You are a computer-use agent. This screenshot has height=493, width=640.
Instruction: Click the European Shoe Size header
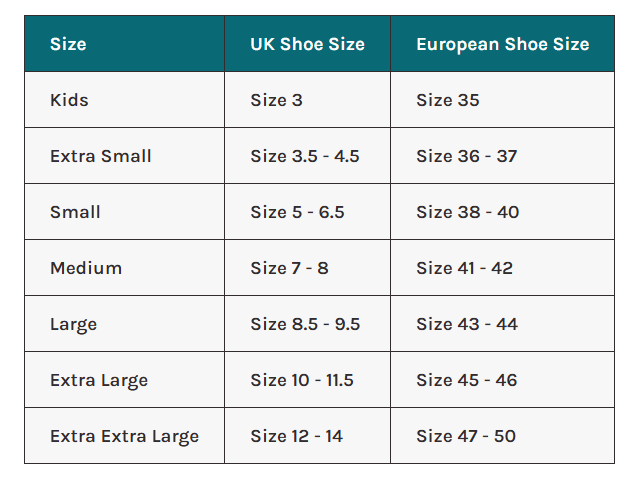pyautogui.click(x=502, y=44)
